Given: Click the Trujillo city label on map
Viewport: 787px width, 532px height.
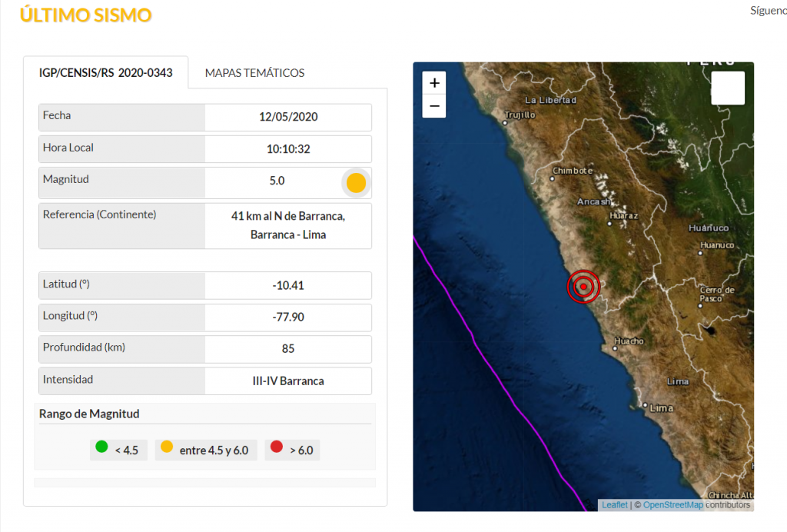Looking at the screenshot, I should pos(520,115).
